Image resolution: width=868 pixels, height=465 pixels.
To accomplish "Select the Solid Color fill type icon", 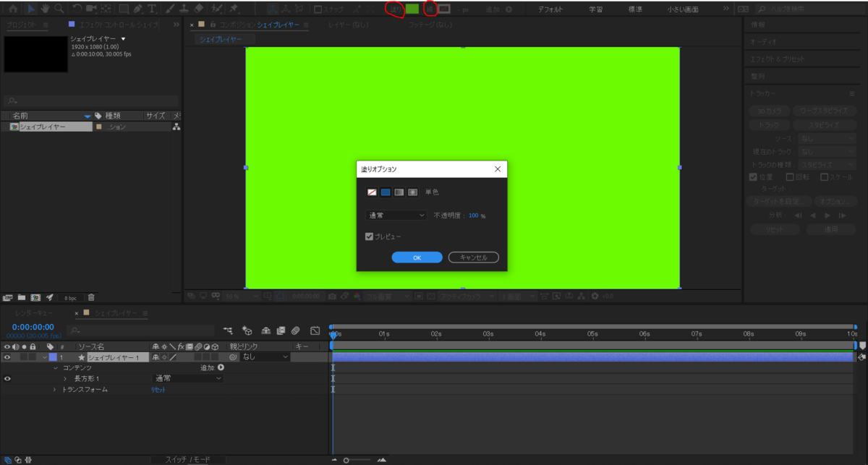I will [386, 192].
